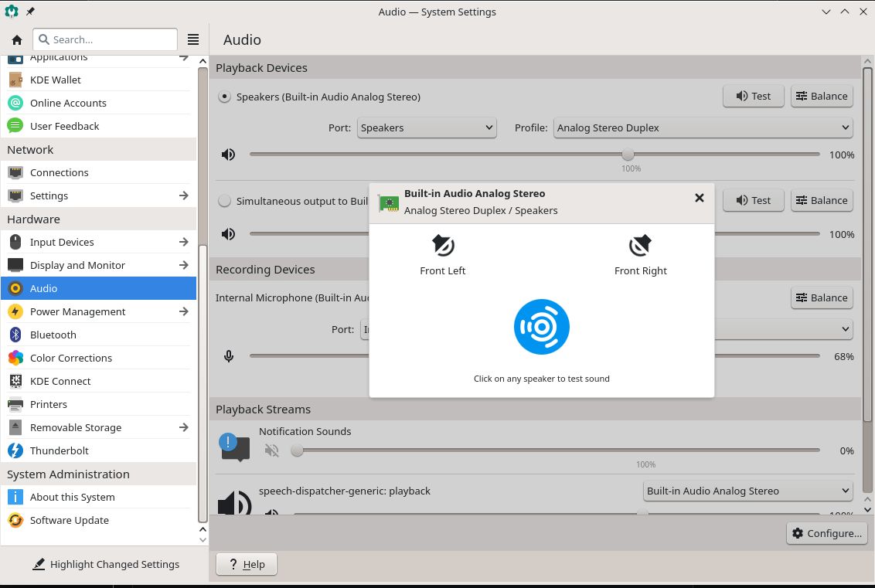Test the Front Right speaker

tap(640, 255)
